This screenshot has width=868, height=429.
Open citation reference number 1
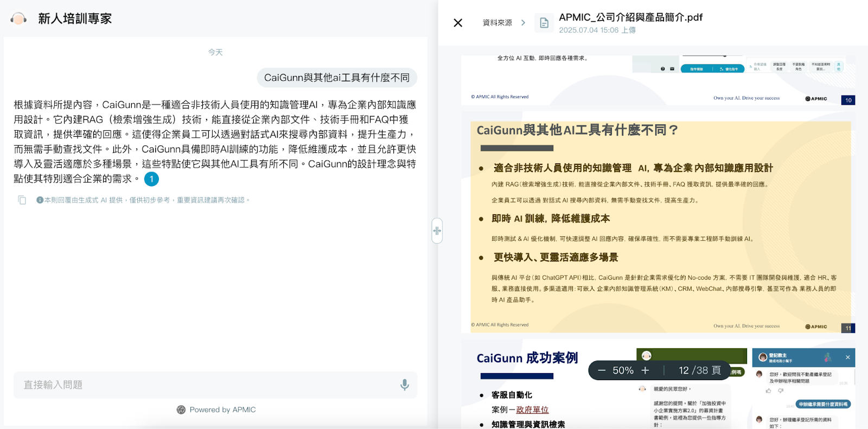click(151, 179)
